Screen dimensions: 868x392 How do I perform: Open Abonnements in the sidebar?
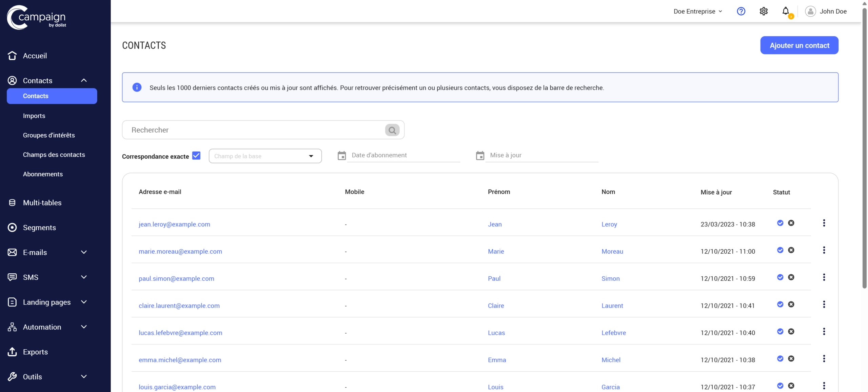[43, 174]
